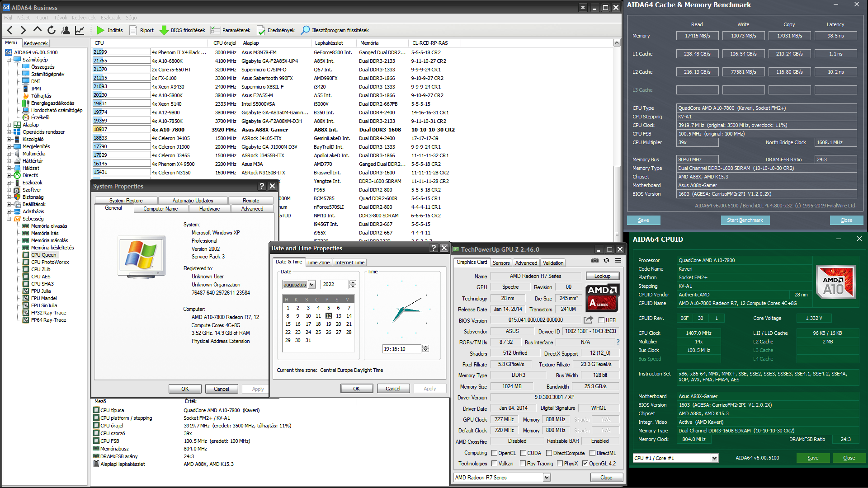Go up one level with the up arrow
The height and width of the screenshot is (488, 868).
[38, 30]
